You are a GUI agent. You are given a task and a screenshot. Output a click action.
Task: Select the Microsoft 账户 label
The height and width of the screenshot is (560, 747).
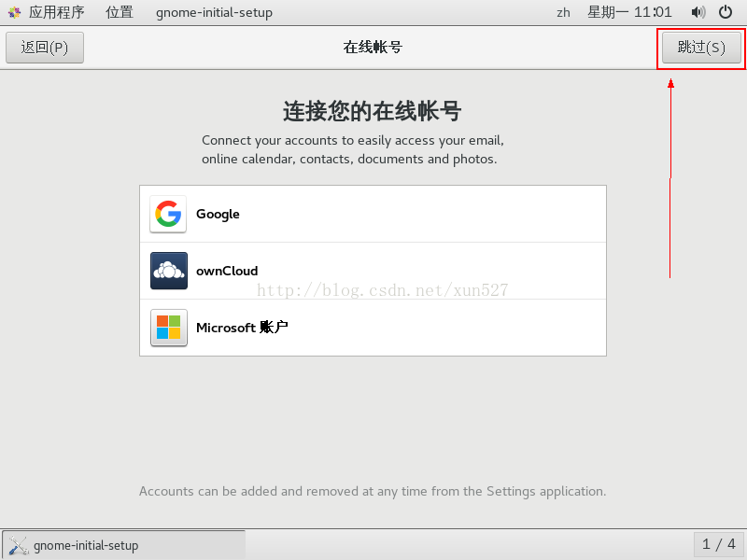point(242,328)
